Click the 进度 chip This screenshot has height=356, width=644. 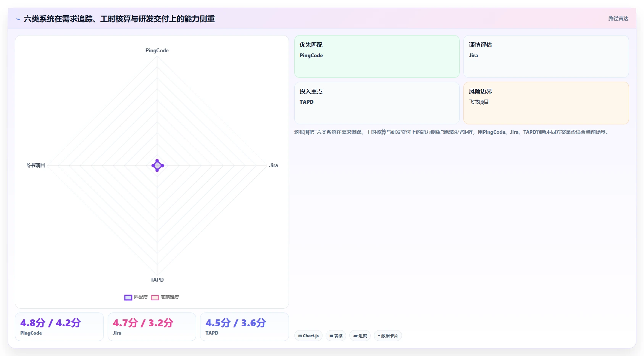pyautogui.click(x=360, y=336)
